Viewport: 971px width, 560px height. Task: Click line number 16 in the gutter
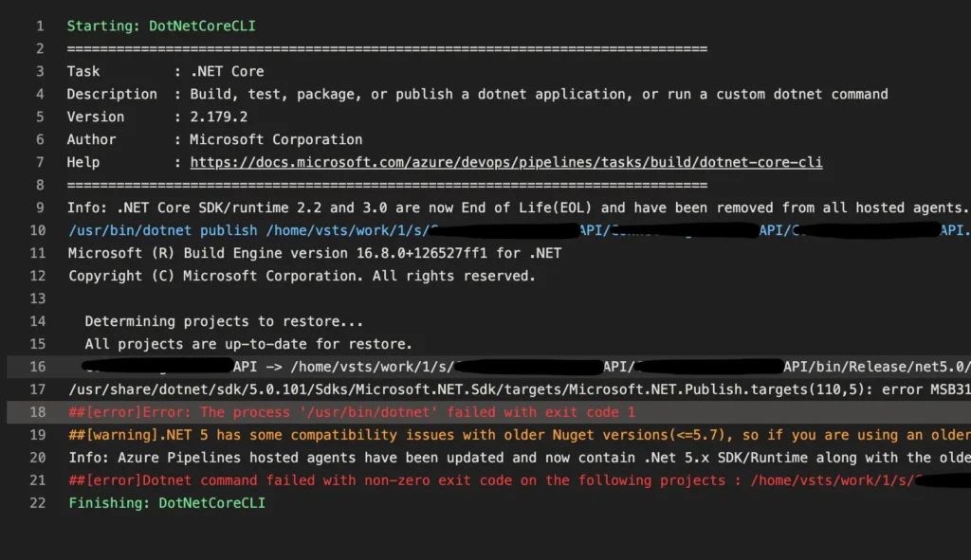(38, 367)
